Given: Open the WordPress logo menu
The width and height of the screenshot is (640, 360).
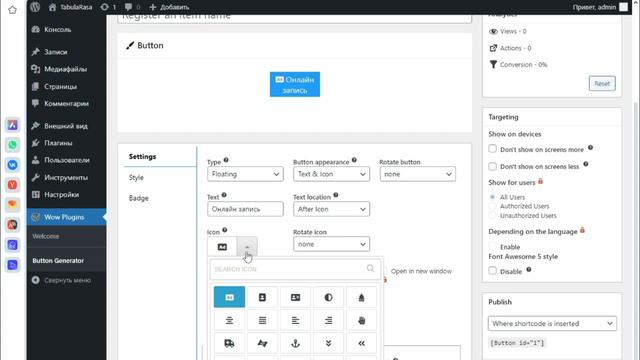Looking at the screenshot, I should tap(35, 7).
